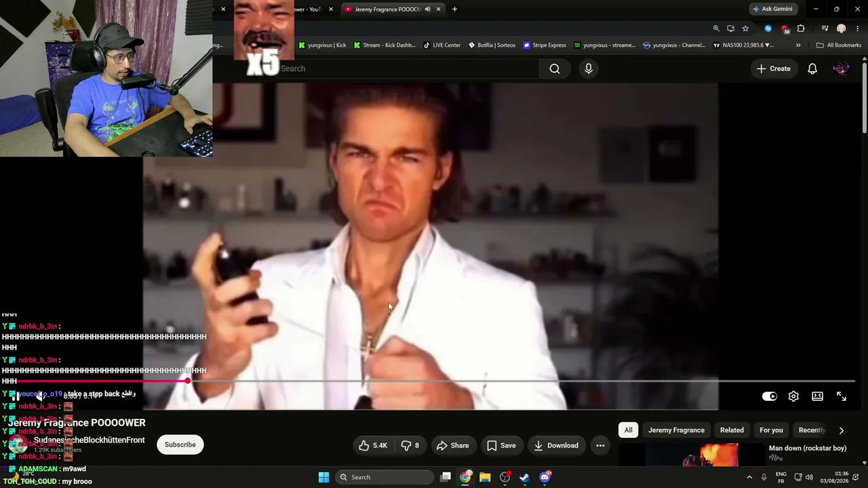Bookmark this page with the star icon
The width and height of the screenshot is (868, 488).
tap(745, 28)
